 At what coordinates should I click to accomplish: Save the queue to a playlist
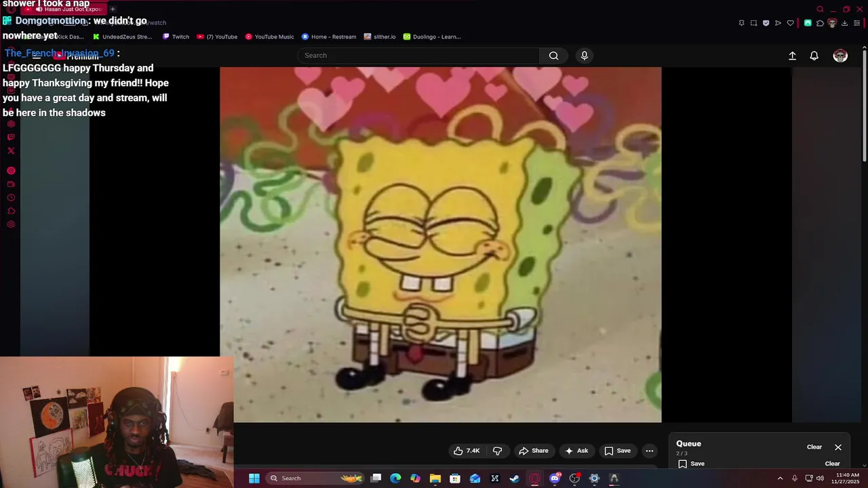[x=691, y=464]
